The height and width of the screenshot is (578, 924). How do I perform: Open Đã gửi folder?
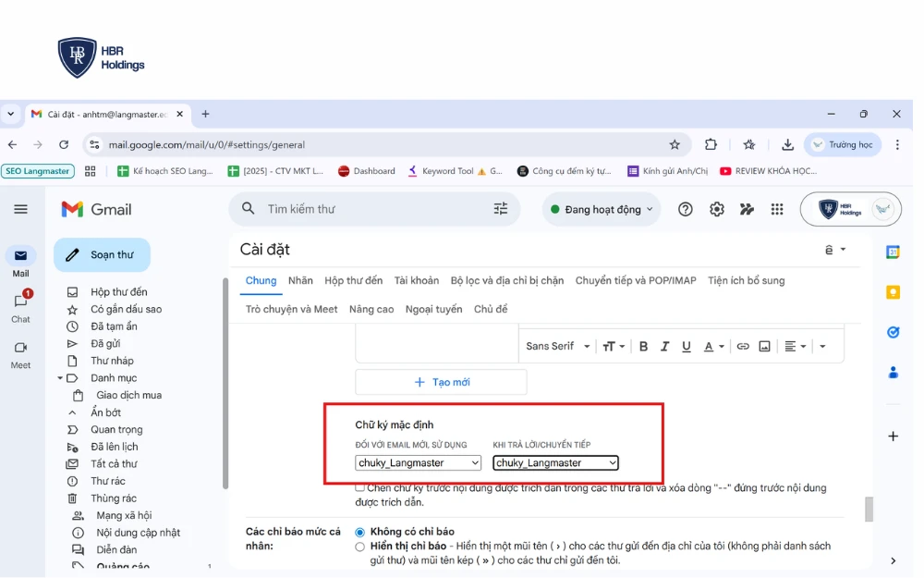pos(105,343)
